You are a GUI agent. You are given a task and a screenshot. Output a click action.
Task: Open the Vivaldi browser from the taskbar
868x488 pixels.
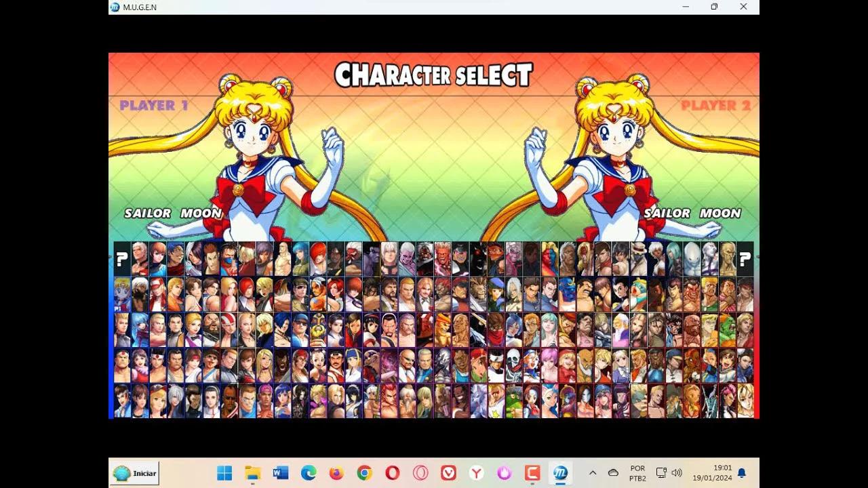click(449, 472)
